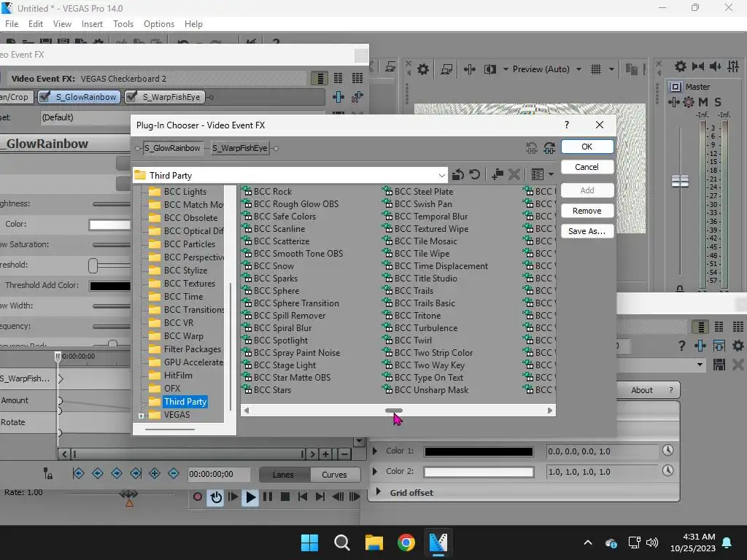Jump to previous keyframe

(x=98, y=473)
